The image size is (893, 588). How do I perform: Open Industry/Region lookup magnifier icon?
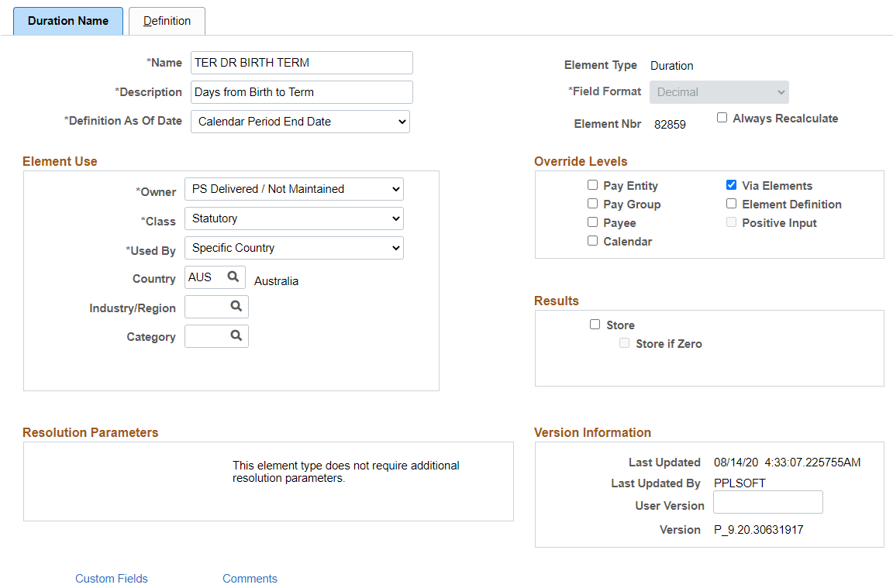(236, 306)
